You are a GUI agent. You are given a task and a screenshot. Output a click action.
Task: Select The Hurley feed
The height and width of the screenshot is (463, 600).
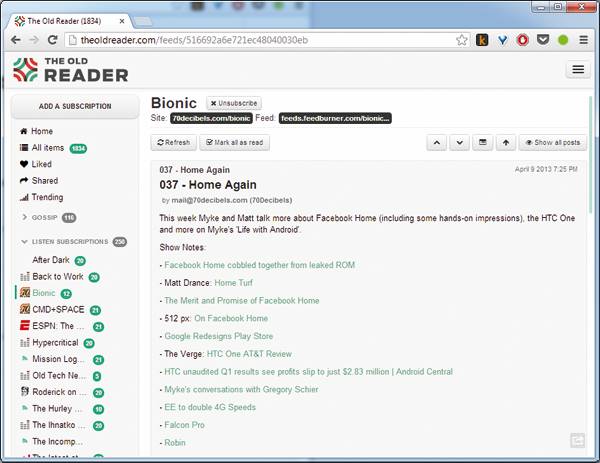(57, 408)
